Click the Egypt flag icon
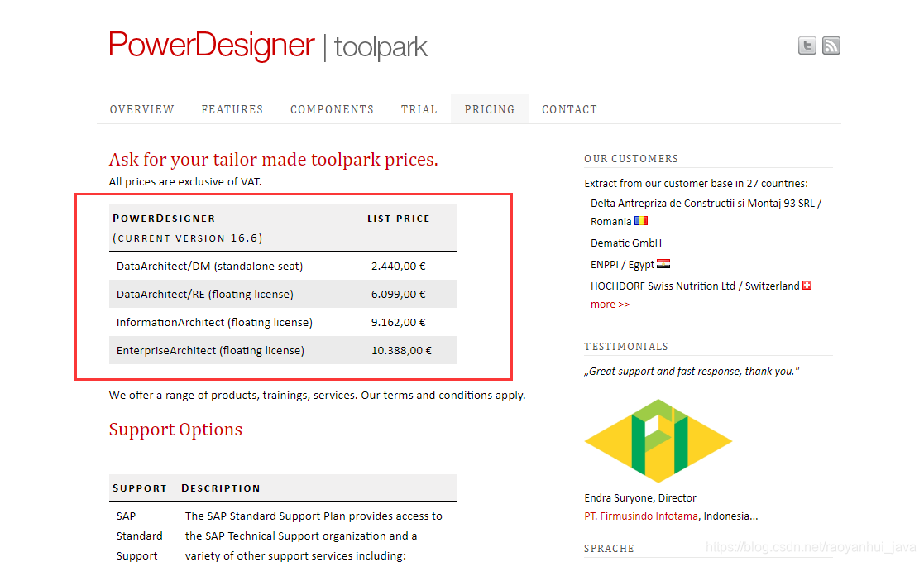The height and width of the screenshot is (562, 924). coord(663,263)
